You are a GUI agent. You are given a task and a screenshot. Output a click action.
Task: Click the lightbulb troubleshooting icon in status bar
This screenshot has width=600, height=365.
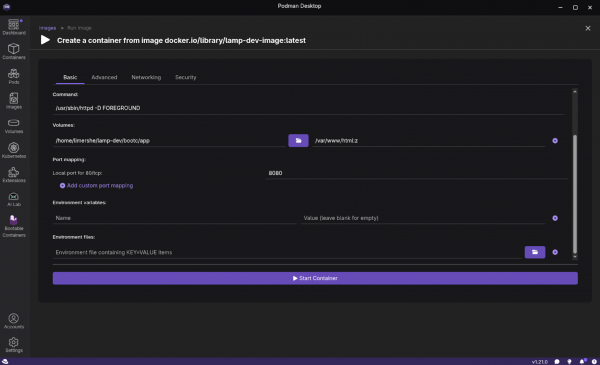569,362
